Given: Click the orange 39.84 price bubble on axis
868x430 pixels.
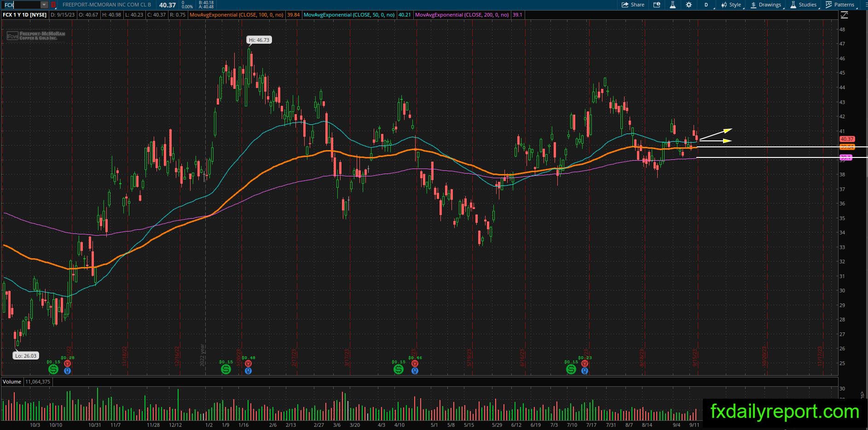Looking at the screenshot, I should click(x=847, y=147).
